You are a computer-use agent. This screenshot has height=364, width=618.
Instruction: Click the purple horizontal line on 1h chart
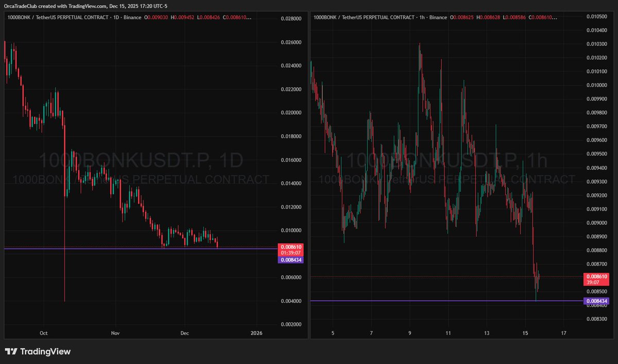tap(446, 301)
